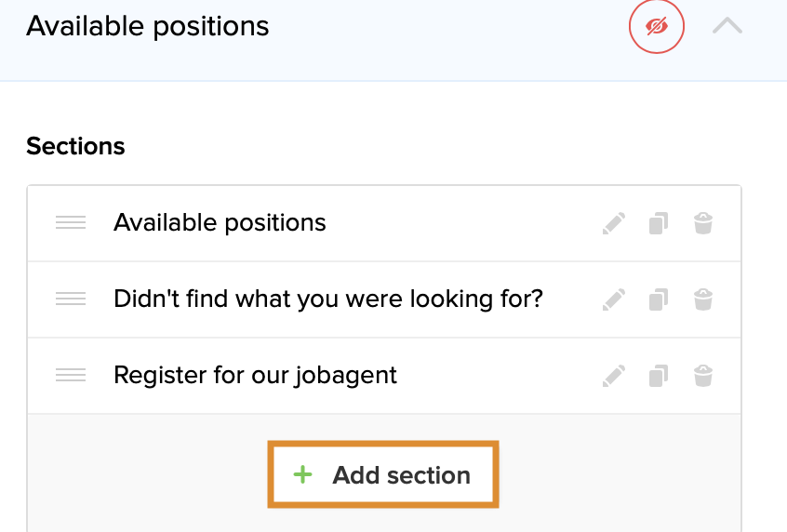Delete the Available positions section
Viewport: 787px width, 532px height.
tap(703, 223)
